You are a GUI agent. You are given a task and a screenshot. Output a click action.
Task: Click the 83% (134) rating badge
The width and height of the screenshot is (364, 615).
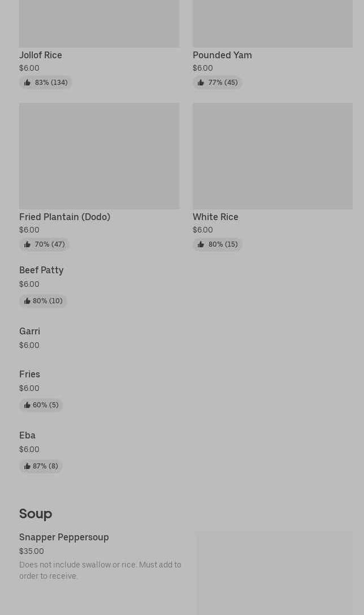click(46, 83)
